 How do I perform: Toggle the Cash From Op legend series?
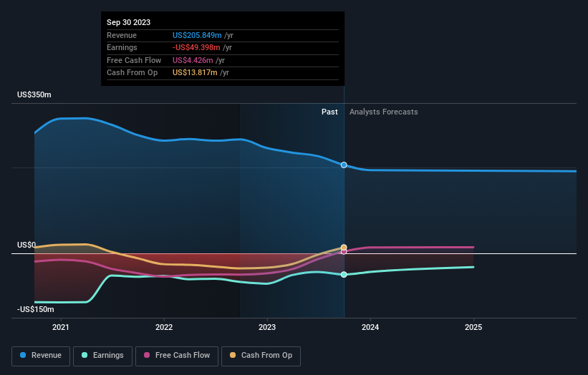point(261,356)
